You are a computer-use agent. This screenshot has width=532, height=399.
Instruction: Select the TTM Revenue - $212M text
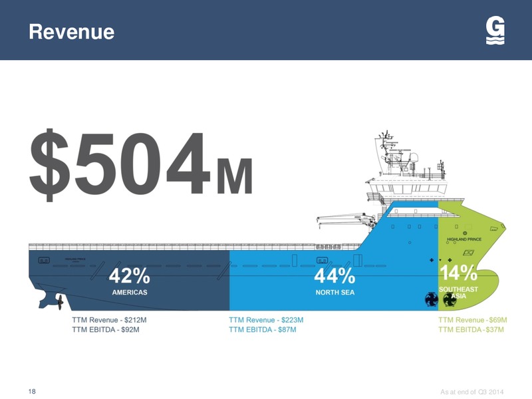click(x=109, y=320)
